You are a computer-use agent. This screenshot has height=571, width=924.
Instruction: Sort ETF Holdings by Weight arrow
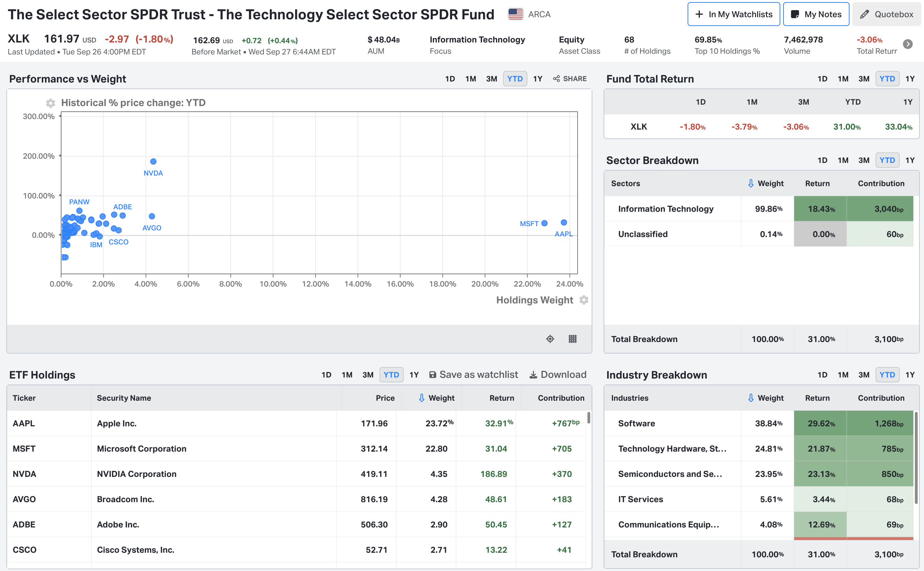point(422,398)
